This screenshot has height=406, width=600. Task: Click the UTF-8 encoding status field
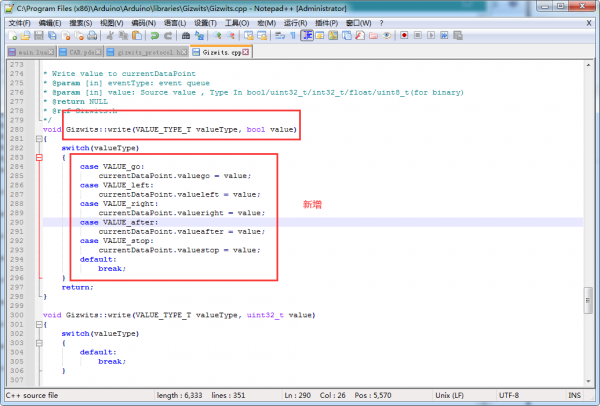(509, 395)
